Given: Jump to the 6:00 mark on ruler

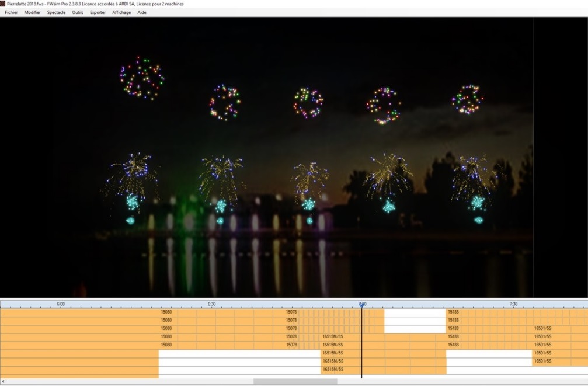Looking at the screenshot, I should point(61,304).
